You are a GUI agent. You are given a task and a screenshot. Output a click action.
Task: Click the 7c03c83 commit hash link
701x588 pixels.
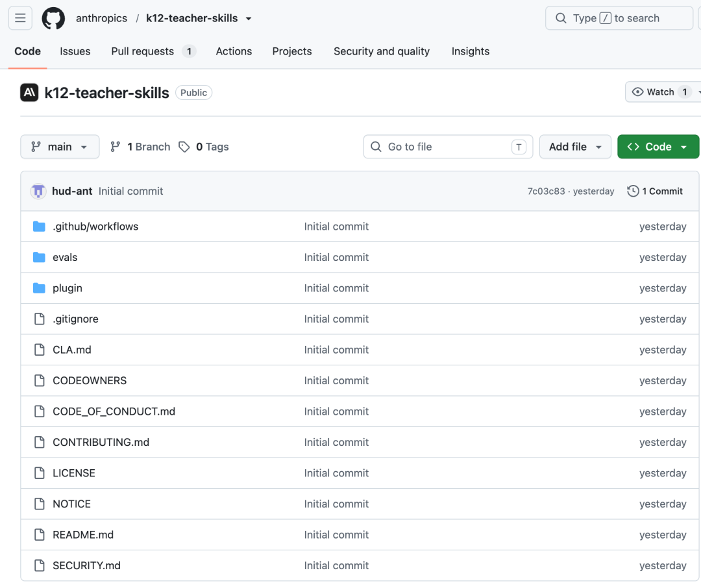click(546, 191)
